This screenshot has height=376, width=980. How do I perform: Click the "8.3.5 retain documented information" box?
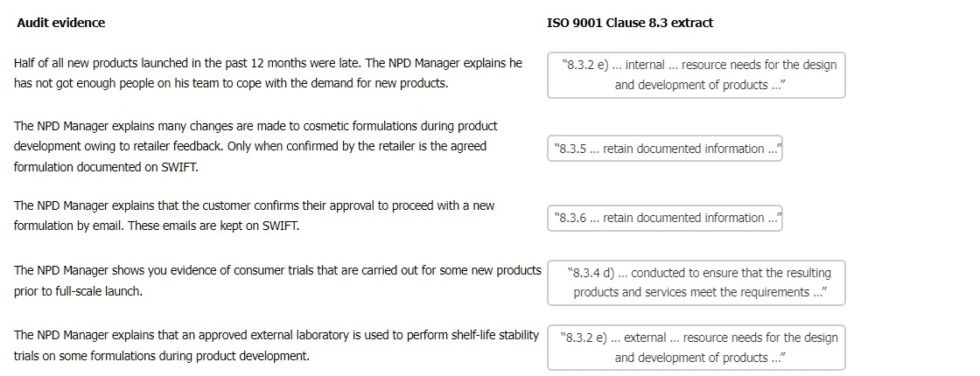(x=664, y=150)
